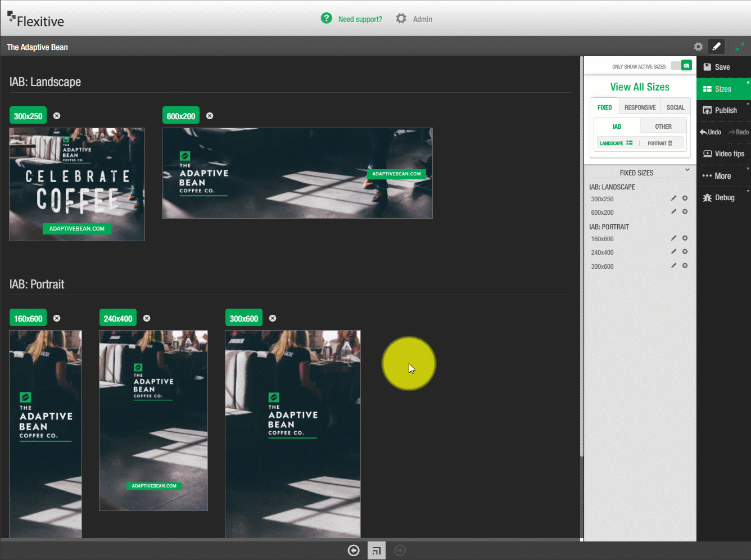Click Undo
Screen dimensions: 751x560
click(711, 132)
